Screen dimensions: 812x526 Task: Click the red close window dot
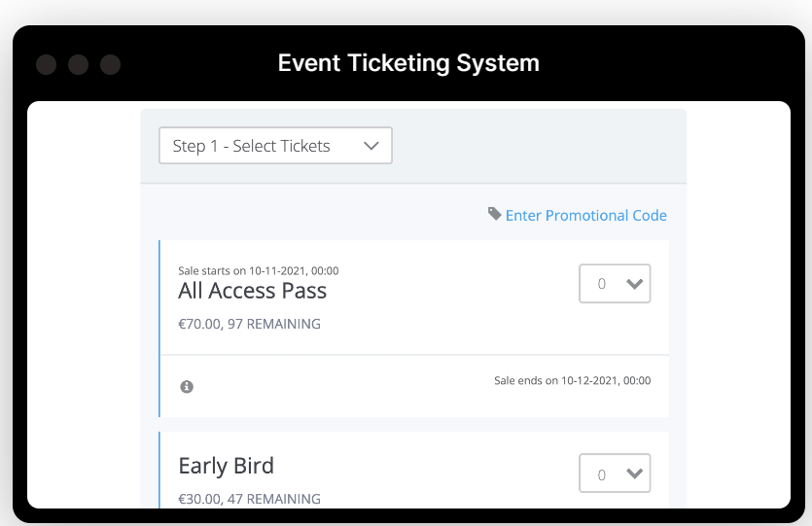coord(46,65)
